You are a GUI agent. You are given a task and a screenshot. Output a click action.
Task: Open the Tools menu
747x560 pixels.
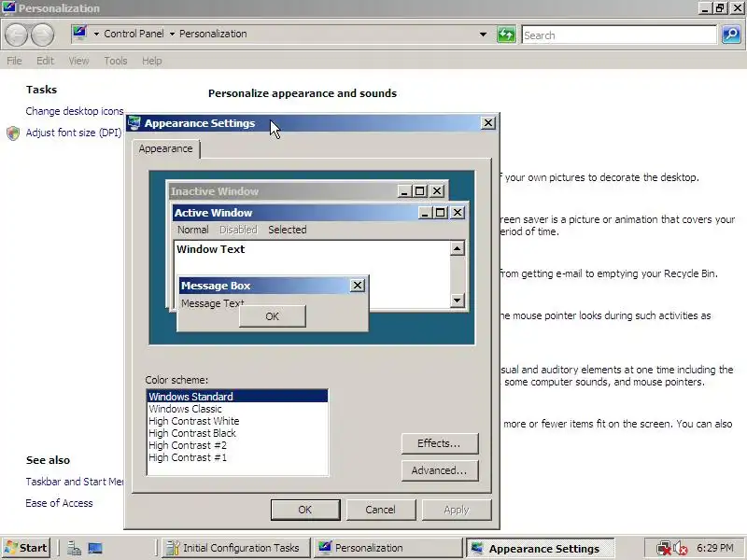click(116, 61)
